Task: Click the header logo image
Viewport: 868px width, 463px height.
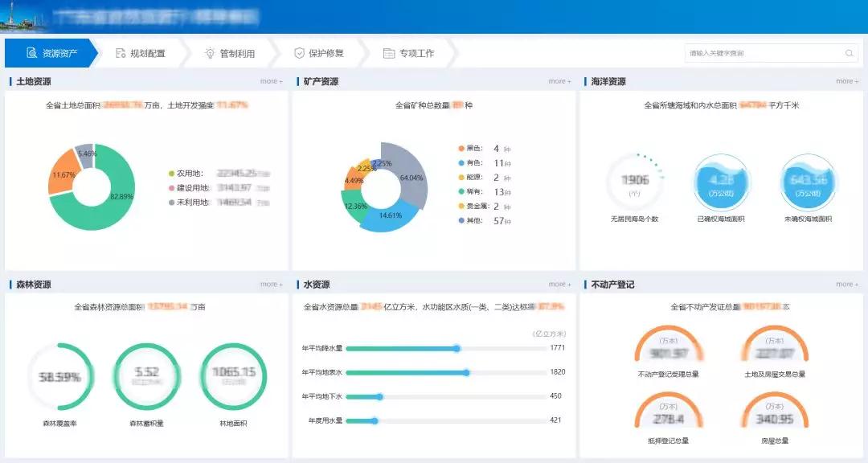Action: [x=23, y=17]
